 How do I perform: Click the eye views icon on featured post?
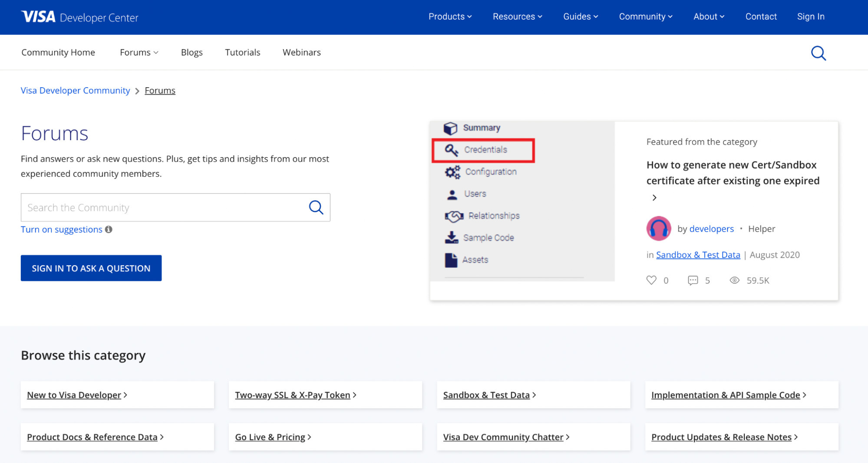734,280
